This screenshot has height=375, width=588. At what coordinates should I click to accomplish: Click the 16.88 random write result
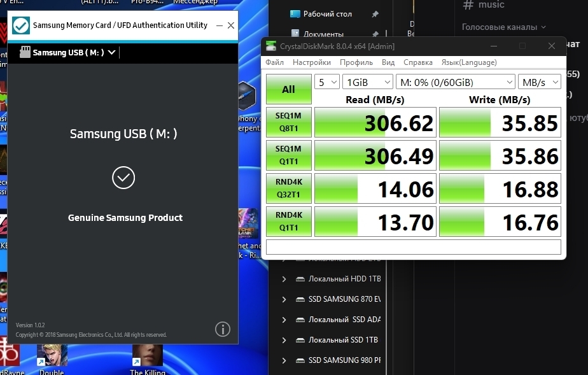500,188
